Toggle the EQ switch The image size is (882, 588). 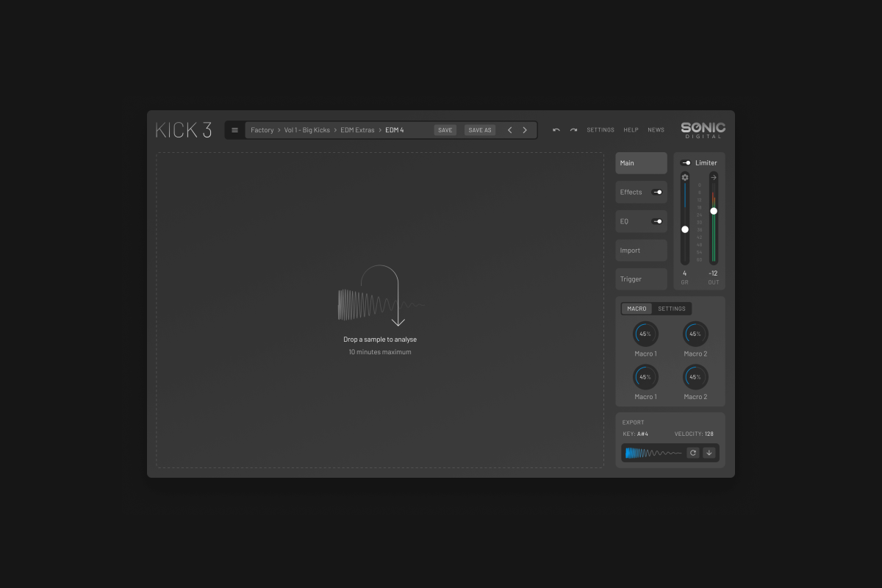(x=657, y=221)
